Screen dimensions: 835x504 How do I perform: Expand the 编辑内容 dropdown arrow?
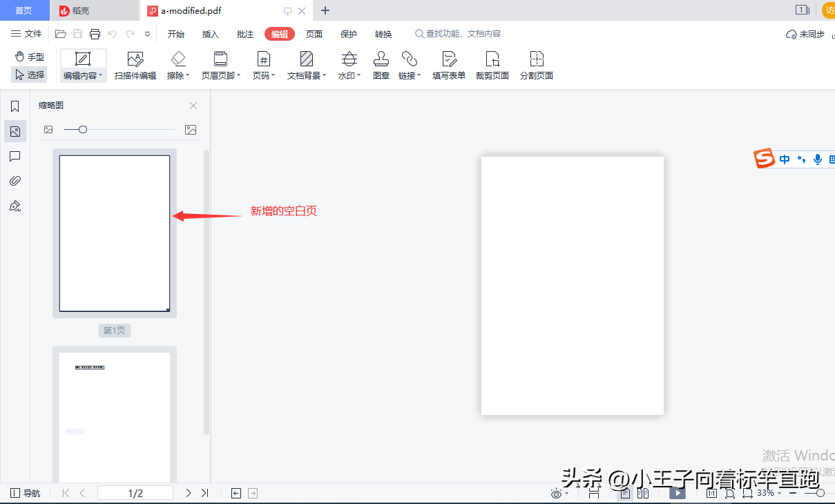[x=101, y=75]
